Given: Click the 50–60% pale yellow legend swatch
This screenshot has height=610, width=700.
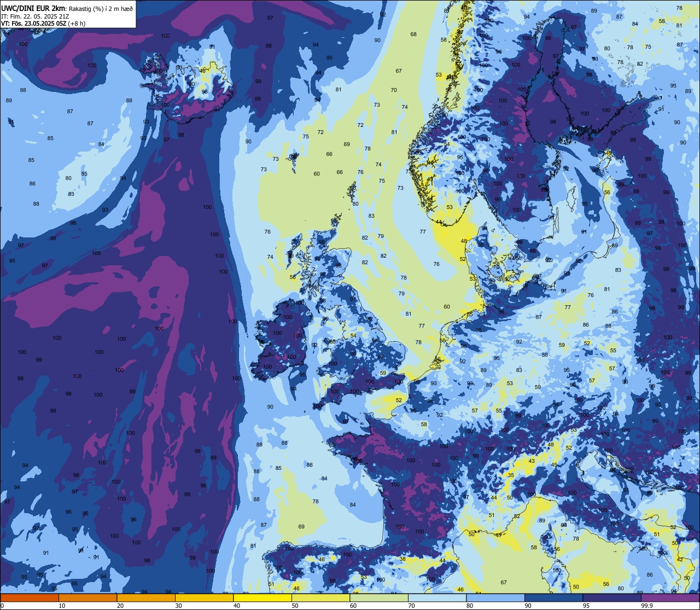Looking at the screenshot, I should [320, 597].
